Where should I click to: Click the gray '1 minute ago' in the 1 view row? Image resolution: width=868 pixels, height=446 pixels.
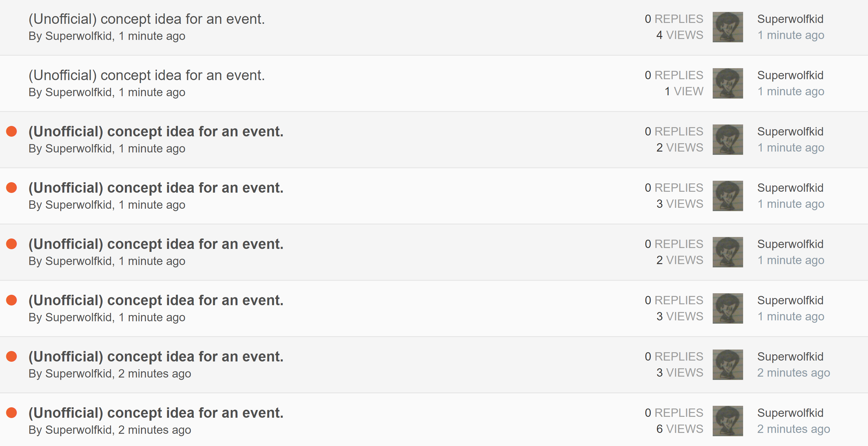click(x=790, y=92)
